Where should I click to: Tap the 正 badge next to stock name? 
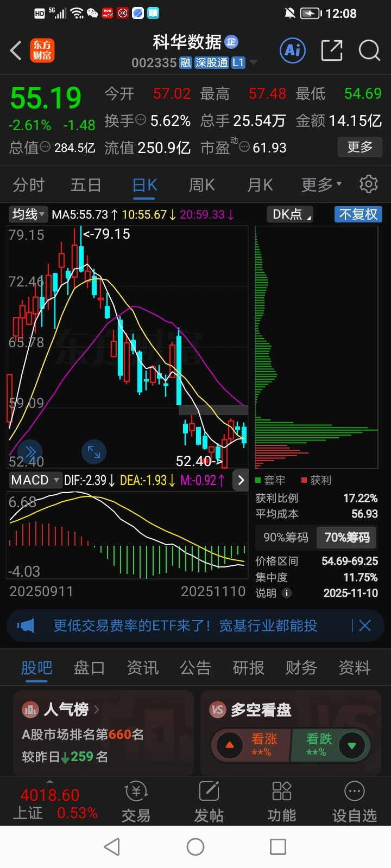(231, 42)
